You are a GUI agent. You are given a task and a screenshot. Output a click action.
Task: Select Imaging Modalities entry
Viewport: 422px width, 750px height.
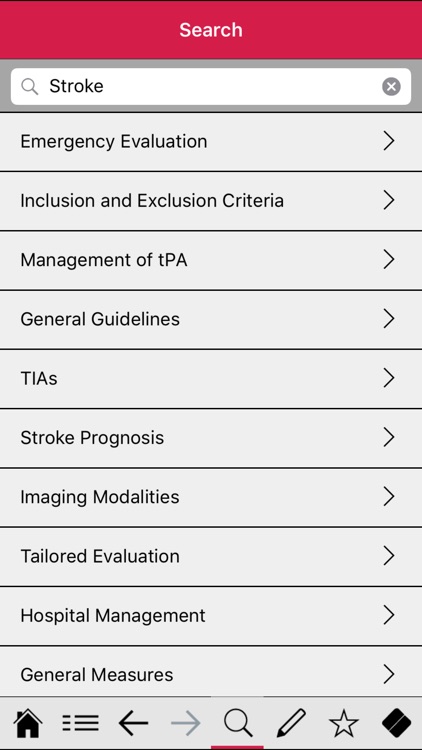point(211,497)
